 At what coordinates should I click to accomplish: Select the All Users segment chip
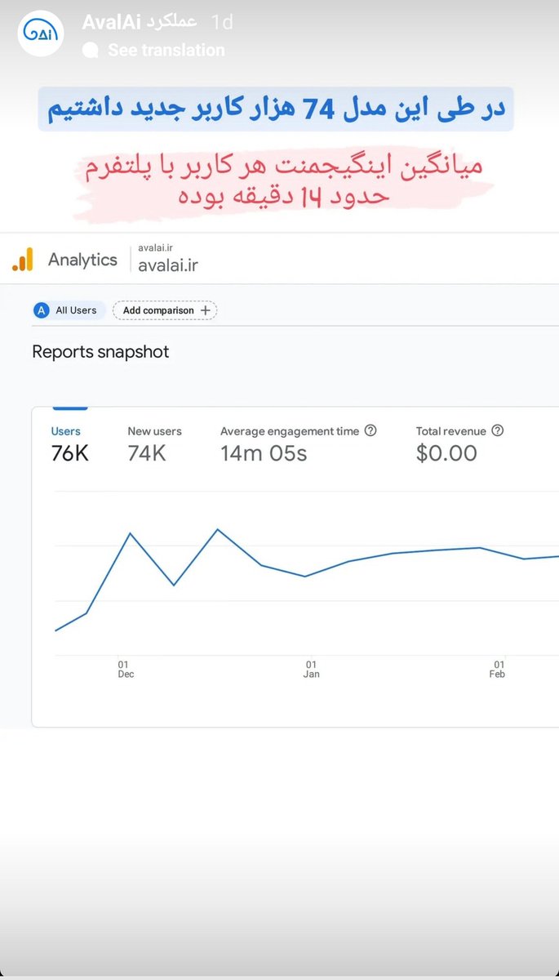(68, 310)
